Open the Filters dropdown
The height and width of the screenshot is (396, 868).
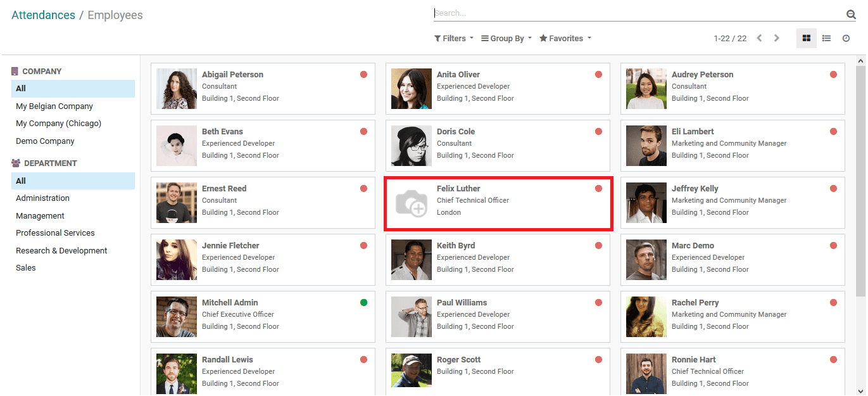(454, 39)
